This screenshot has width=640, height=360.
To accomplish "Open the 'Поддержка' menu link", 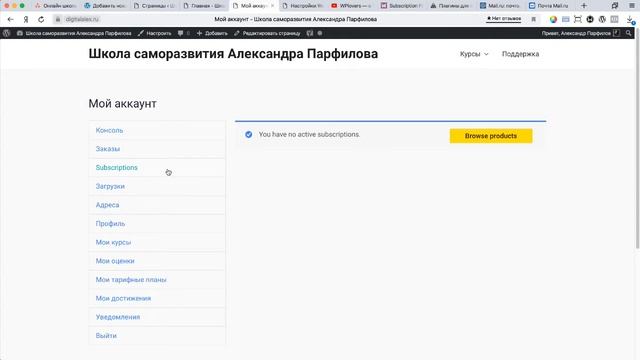I will click(x=520, y=54).
